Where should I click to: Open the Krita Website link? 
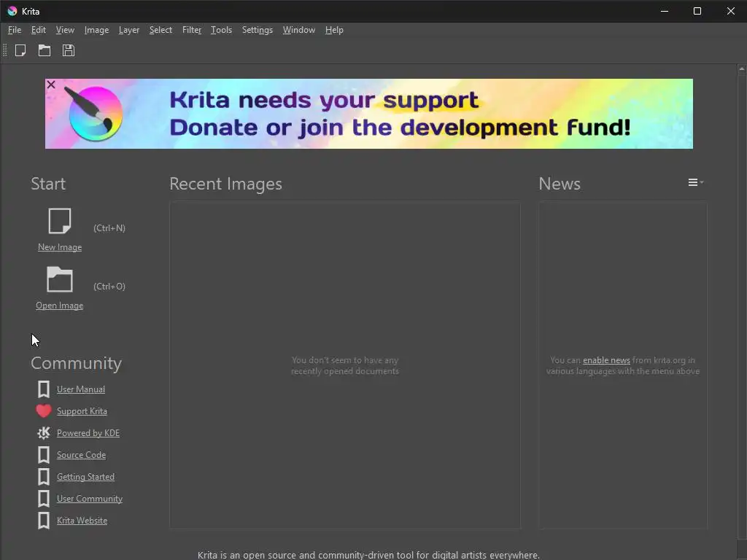(82, 521)
